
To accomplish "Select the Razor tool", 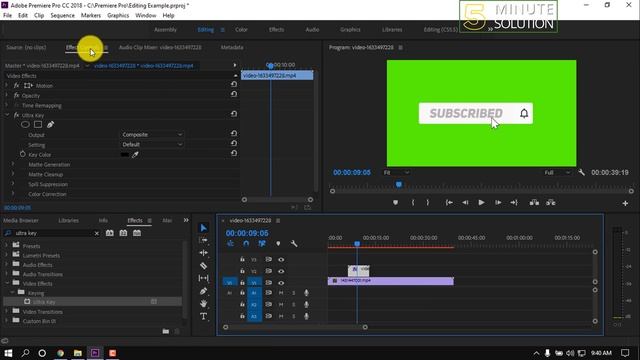I will coord(203,266).
